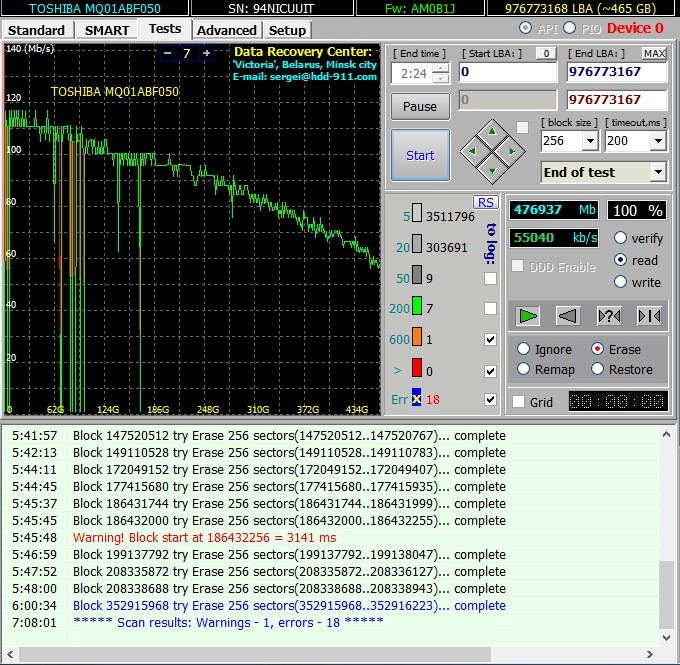Open the Advanced tab
Image resolution: width=680 pixels, height=665 pixels.
pos(227,30)
